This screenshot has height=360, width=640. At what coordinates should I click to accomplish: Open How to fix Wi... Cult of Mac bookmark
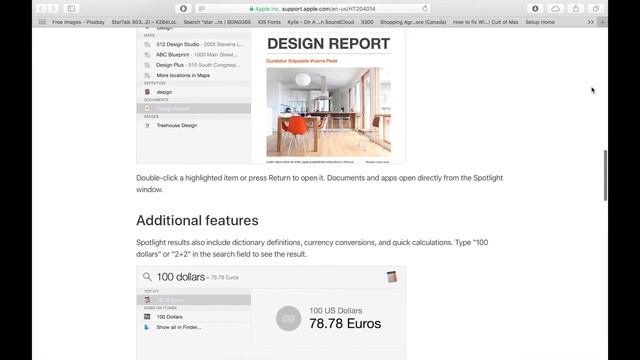pos(486,22)
